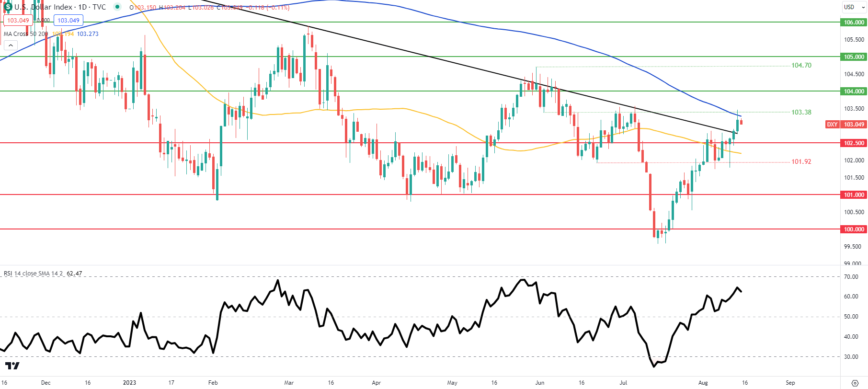This screenshot has height=389, width=868.
Task: Click the 102.500 red price level label
Action: click(854, 143)
